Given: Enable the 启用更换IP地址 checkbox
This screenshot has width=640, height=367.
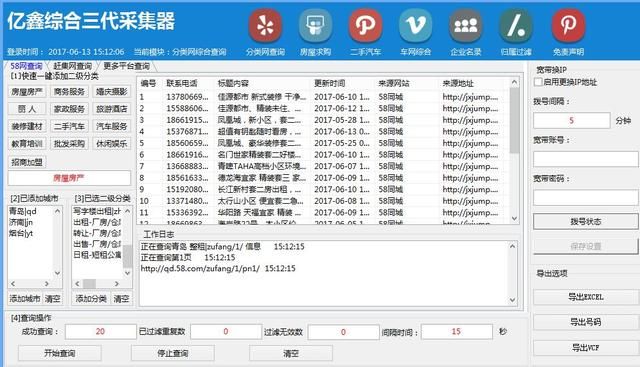Looking at the screenshot, I should pyautogui.click(x=538, y=82).
